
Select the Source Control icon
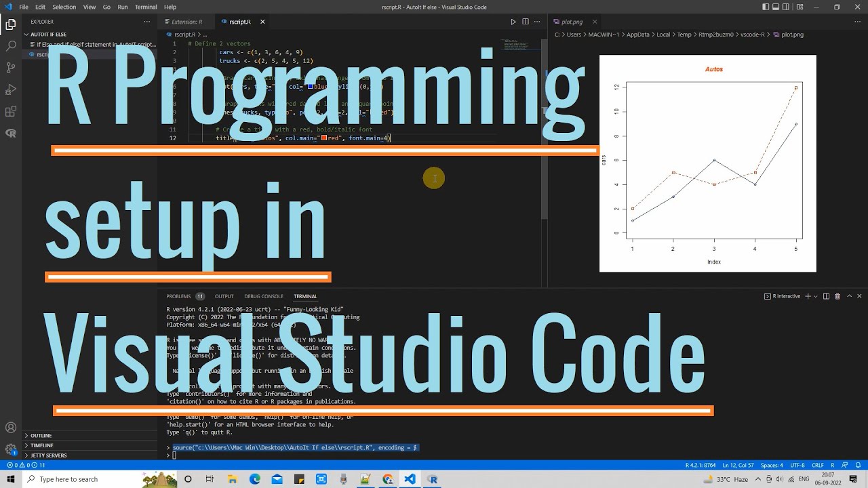(10, 67)
